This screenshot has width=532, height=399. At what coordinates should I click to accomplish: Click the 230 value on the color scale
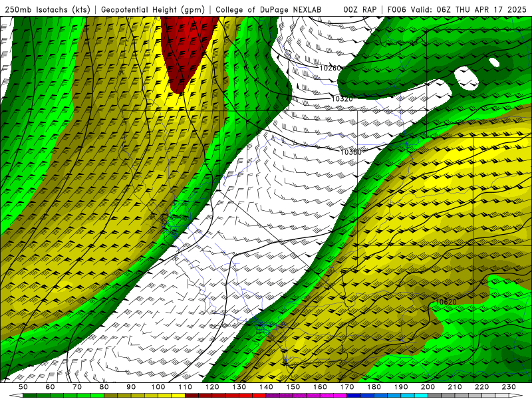tap(509, 387)
